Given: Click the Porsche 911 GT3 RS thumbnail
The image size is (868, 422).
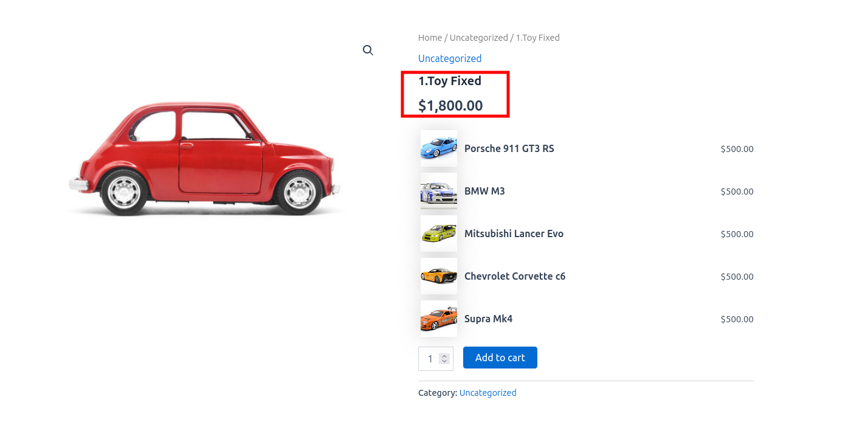Looking at the screenshot, I should pos(439,148).
